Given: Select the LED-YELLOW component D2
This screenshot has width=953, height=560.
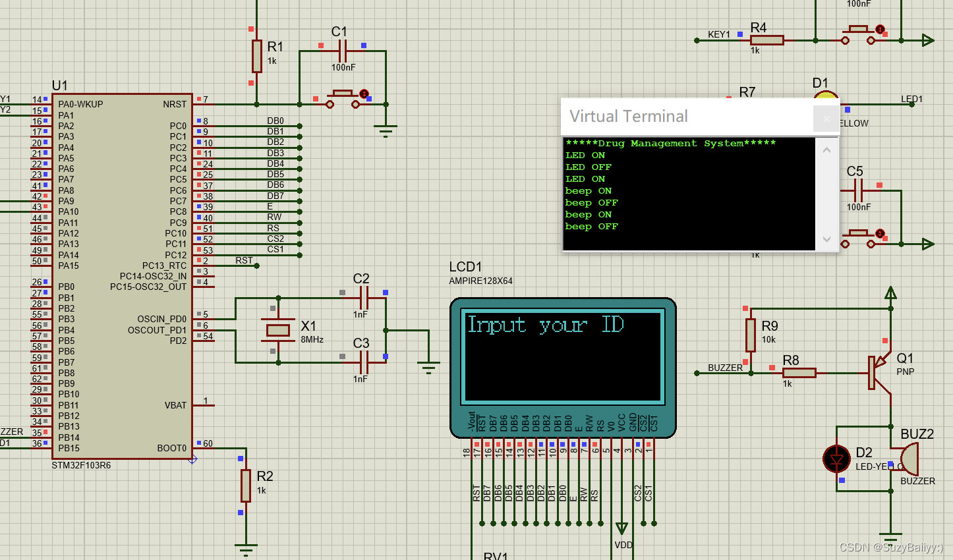Looking at the screenshot, I should click(x=836, y=459).
